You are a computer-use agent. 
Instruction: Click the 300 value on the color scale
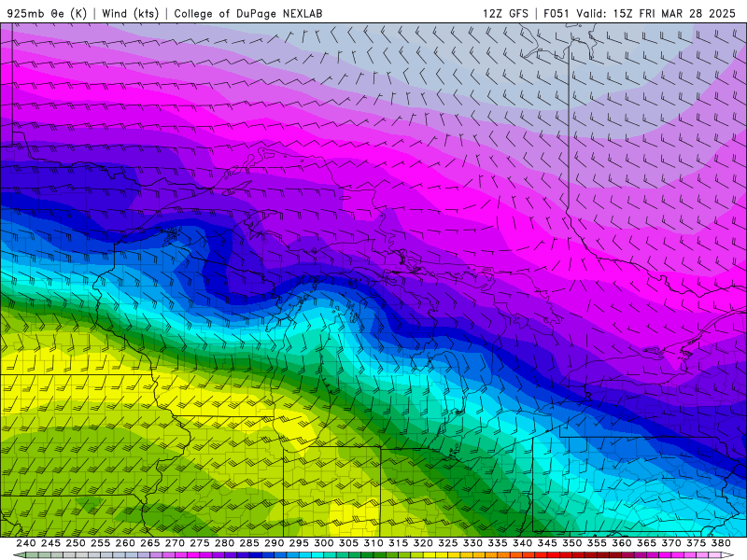[x=323, y=543]
